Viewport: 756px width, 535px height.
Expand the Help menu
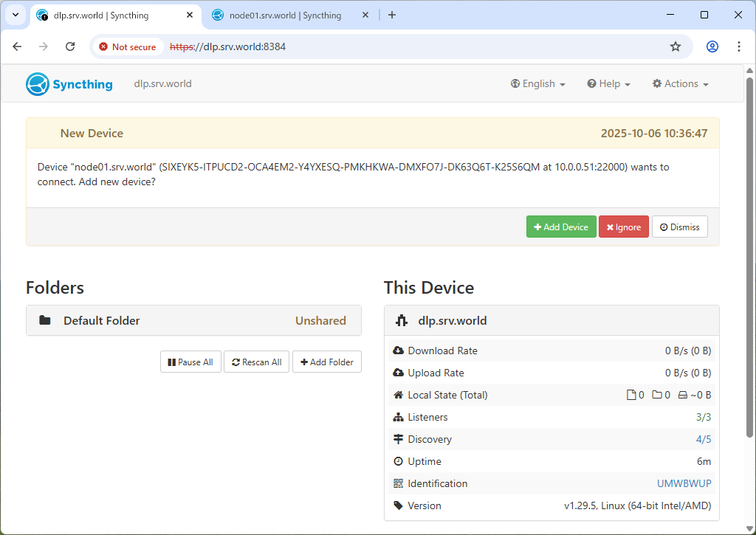click(x=608, y=84)
